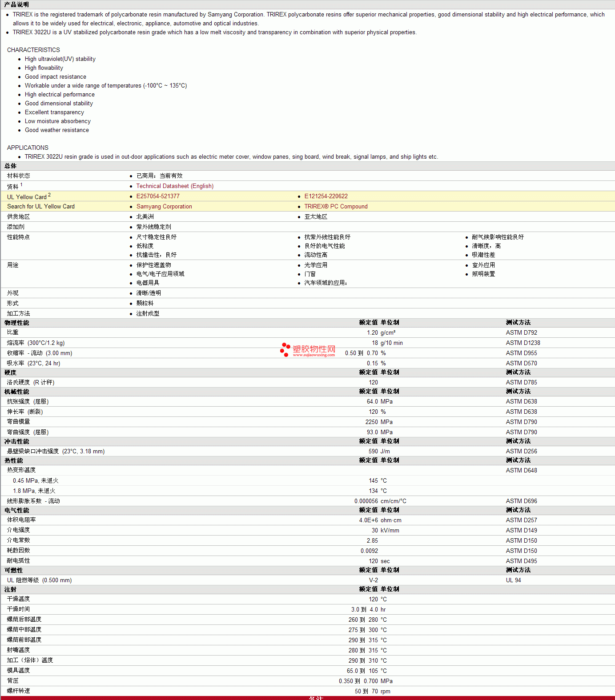
Task: Select the 'Good weather resistance' bullet
Action: pos(57,130)
